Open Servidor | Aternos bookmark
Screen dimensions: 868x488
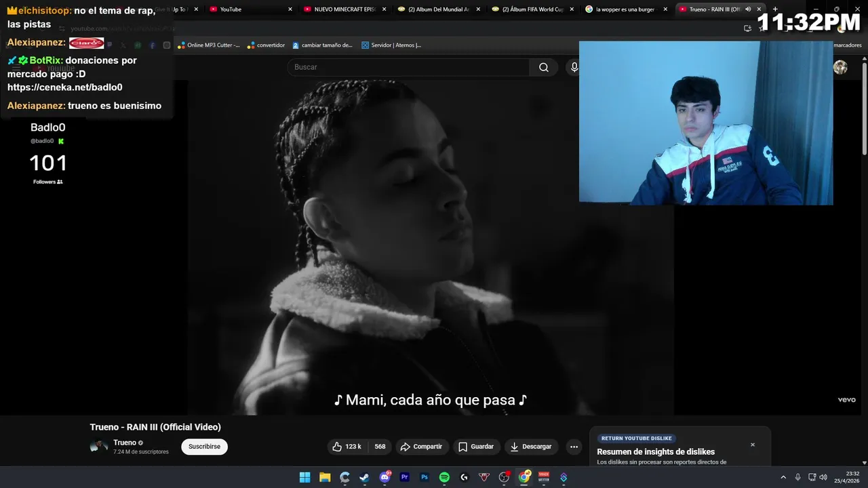click(391, 45)
